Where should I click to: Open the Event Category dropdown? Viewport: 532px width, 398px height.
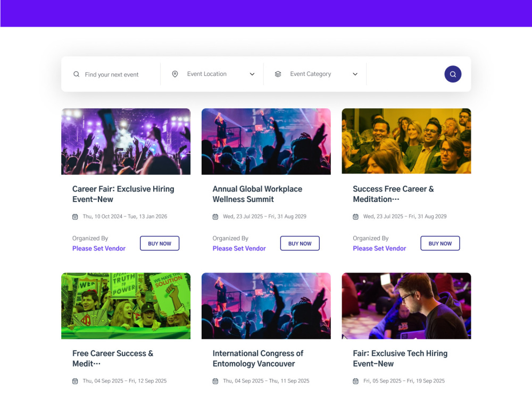pos(315,74)
